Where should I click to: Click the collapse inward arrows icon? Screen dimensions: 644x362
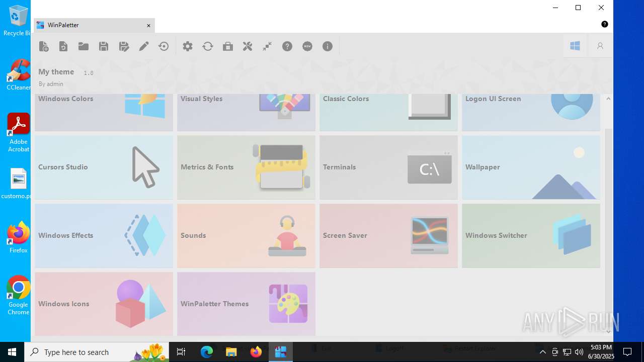coord(267,46)
